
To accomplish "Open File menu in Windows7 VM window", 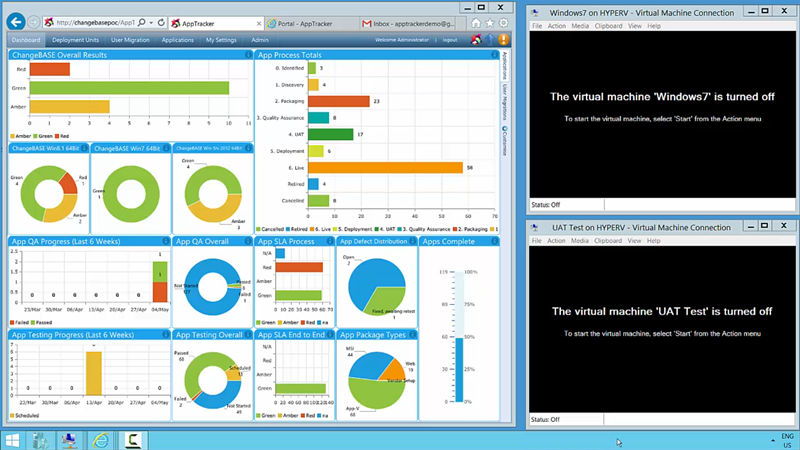I will [537, 26].
